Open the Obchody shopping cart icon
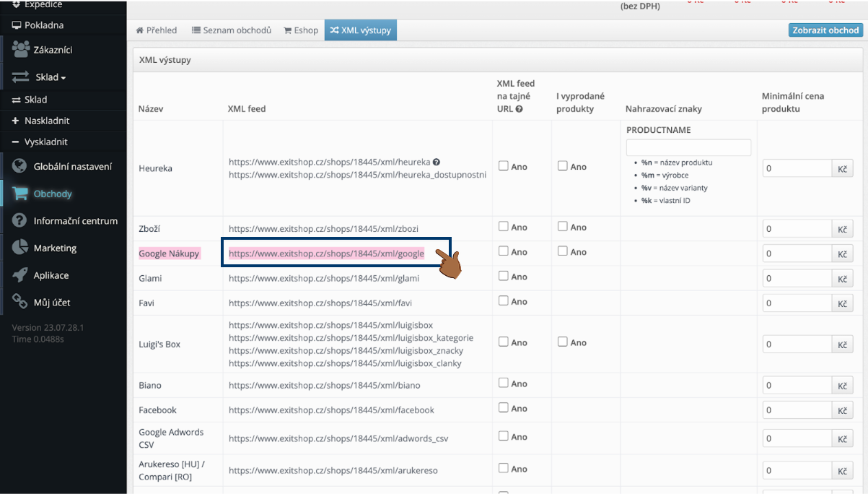The image size is (868, 494). pyautogui.click(x=19, y=194)
